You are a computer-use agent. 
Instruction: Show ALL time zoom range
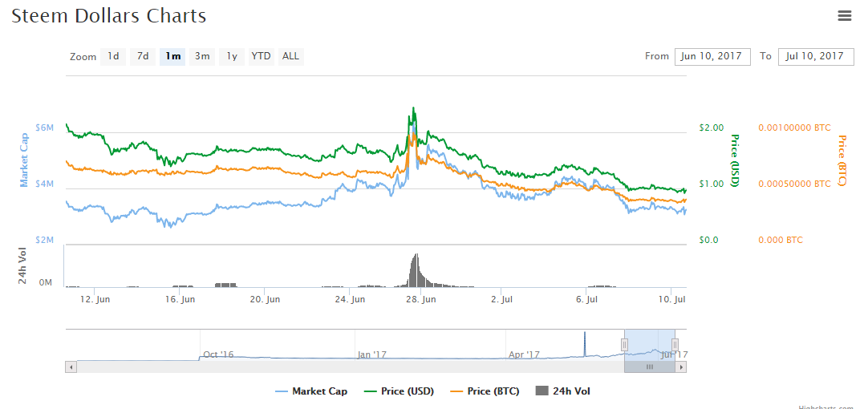[290, 56]
